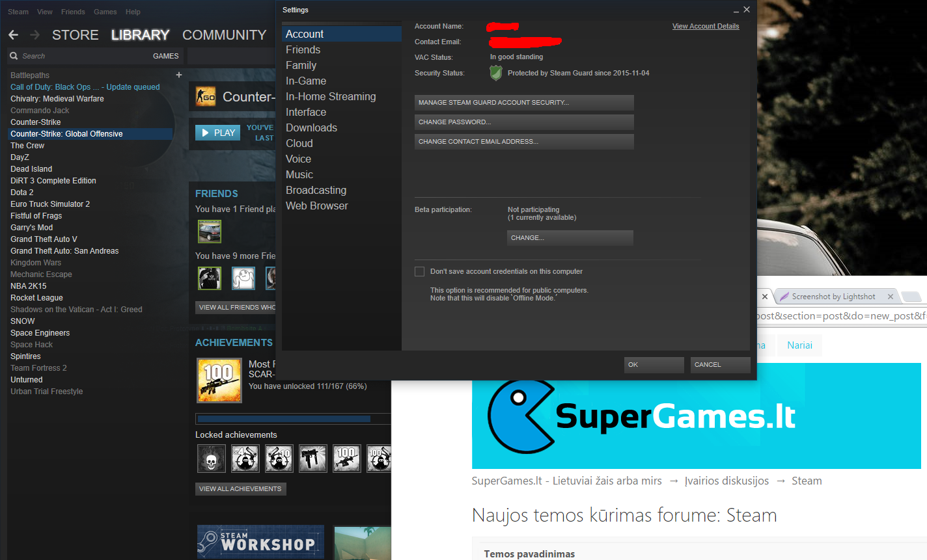
Task: Open the Steam menu
Action: (18, 12)
